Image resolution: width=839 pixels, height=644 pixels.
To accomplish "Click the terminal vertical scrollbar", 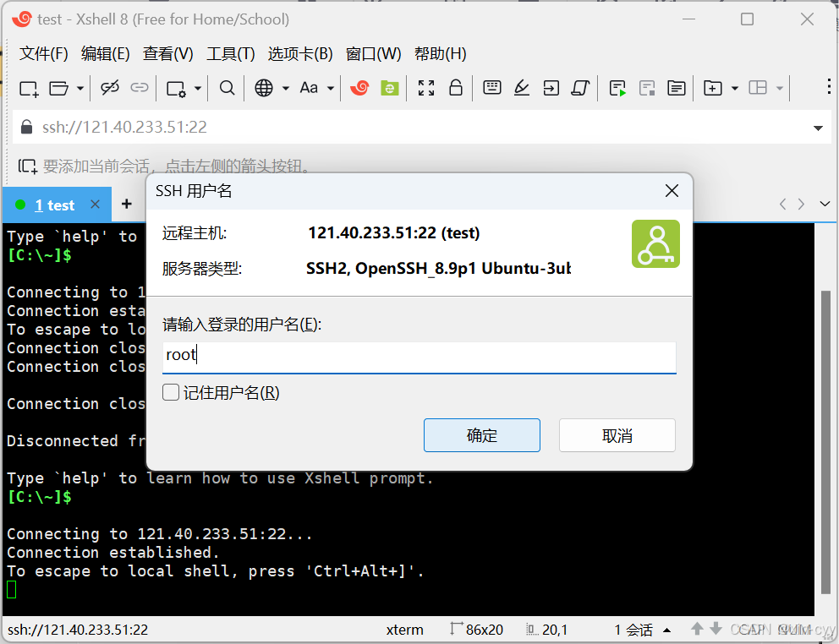I will coord(825,441).
